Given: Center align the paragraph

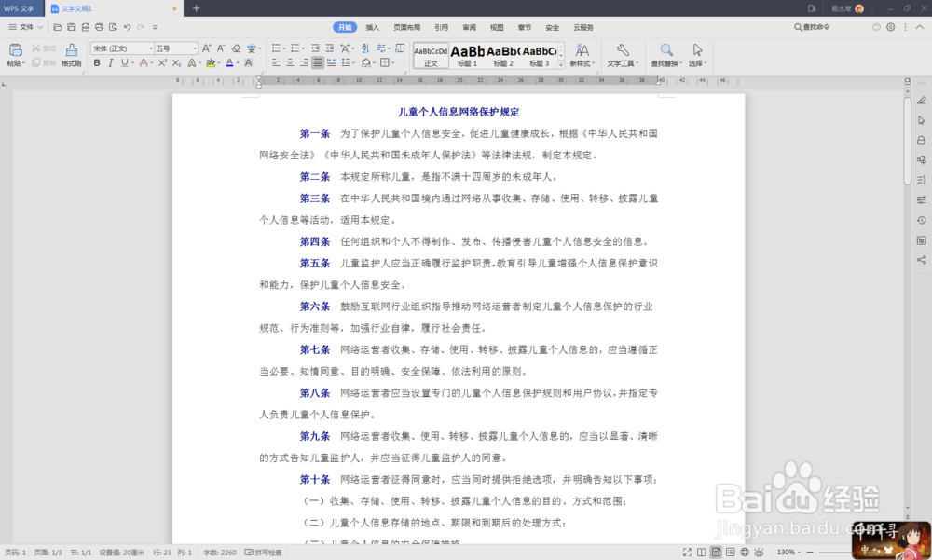Looking at the screenshot, I should pyautogui.click(x=288, y=62).
